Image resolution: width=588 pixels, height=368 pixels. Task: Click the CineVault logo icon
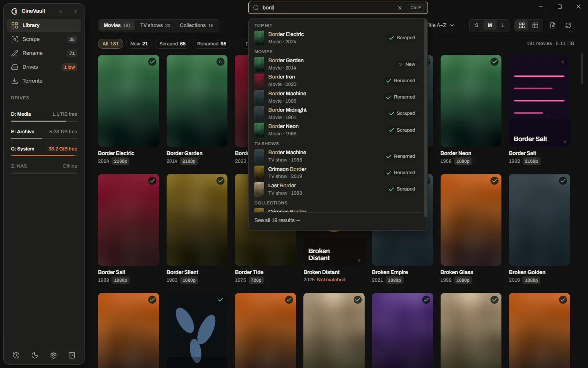[15, 11]
